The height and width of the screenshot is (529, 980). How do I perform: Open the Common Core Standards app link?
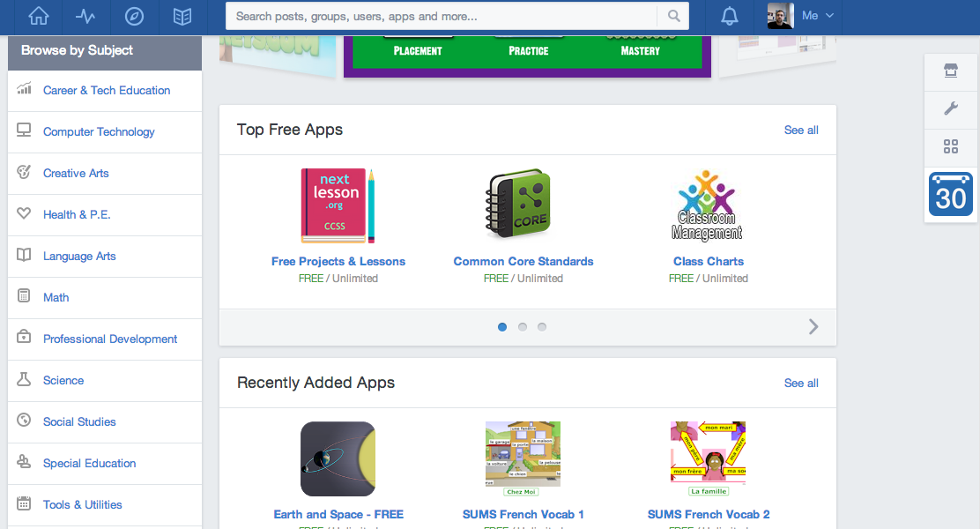[x=523, y=262]
